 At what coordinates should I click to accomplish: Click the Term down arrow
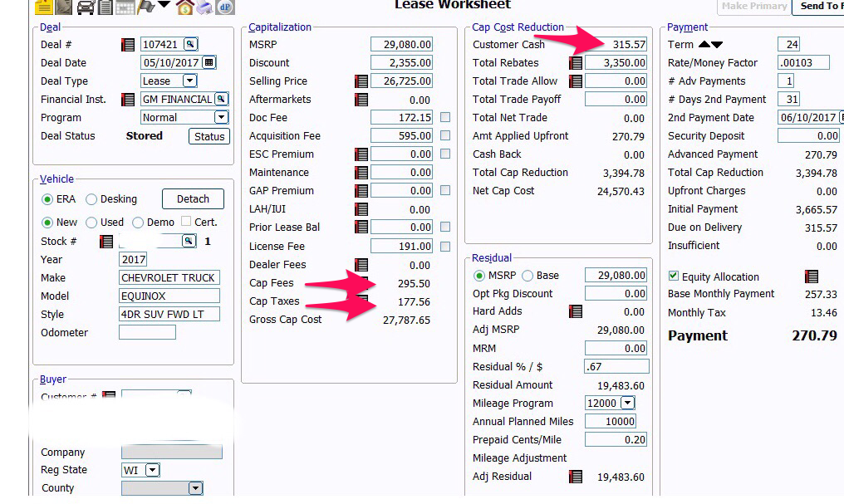(717, 45)
